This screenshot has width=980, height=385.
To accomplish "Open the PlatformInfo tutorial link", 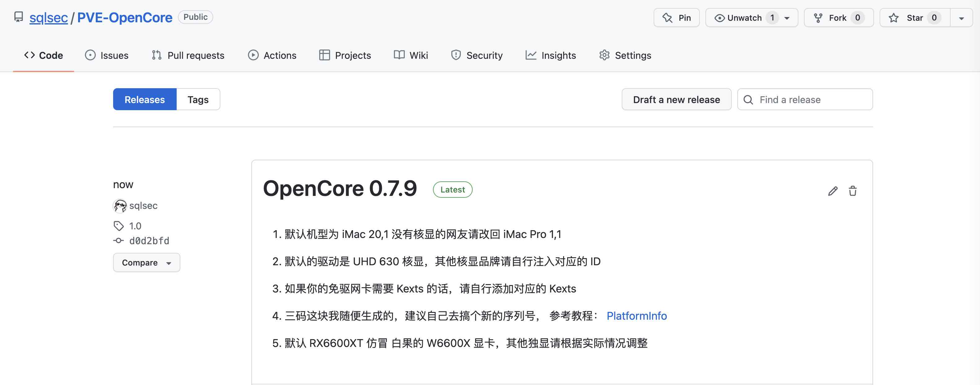I will (637, 316).
